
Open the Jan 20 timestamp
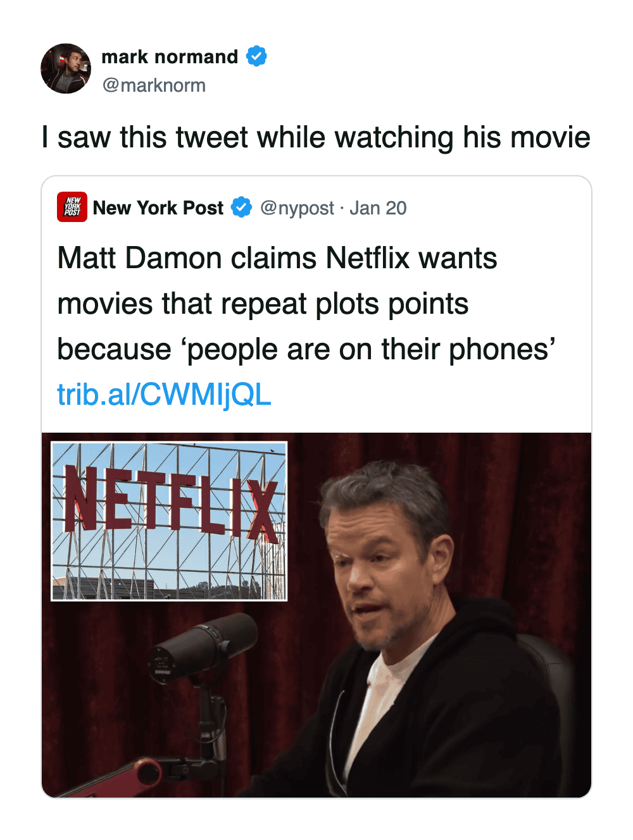click(378, 208)
